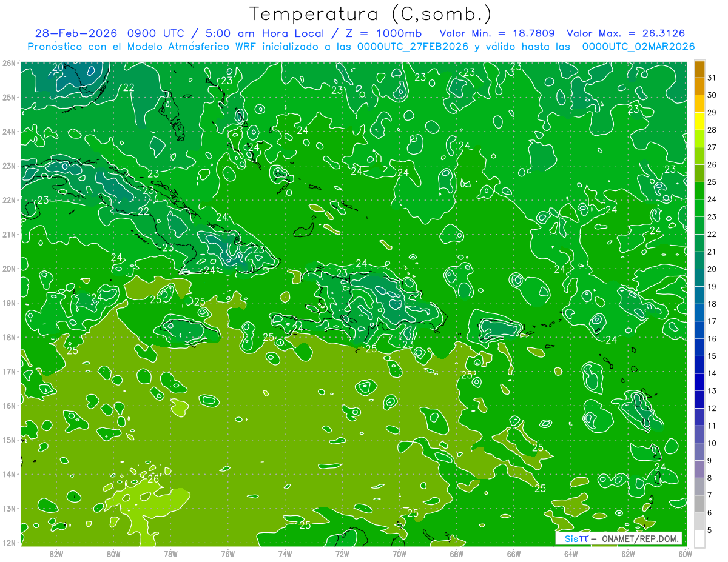
Task: Click the "18N" latitude axis label
Action: [x=9, y=337]
